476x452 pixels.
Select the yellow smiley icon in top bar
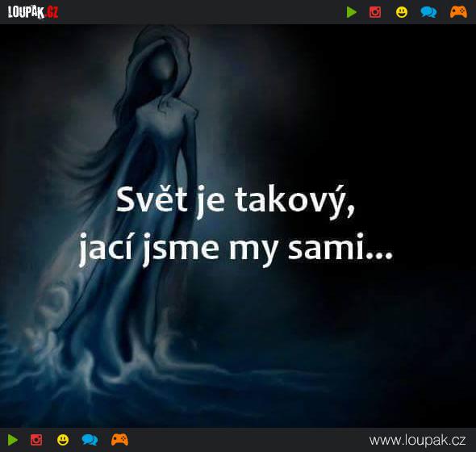(402, 12)
